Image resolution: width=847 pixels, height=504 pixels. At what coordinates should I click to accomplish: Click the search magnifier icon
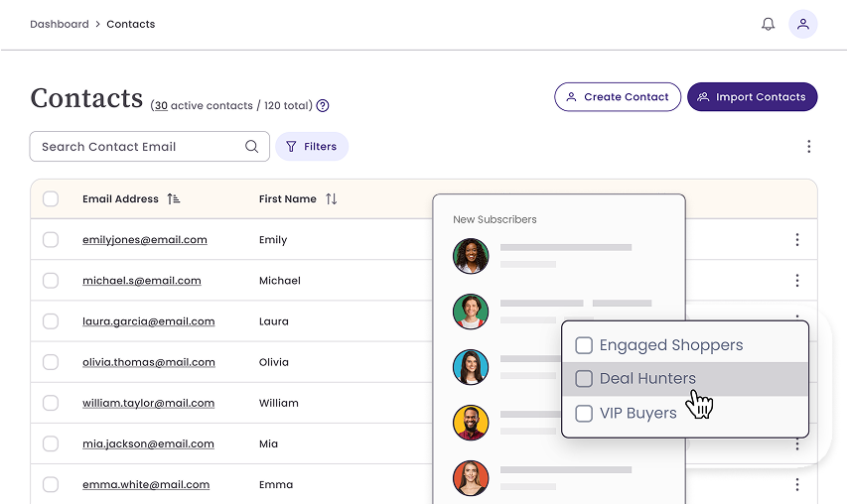tap(252, 147)
